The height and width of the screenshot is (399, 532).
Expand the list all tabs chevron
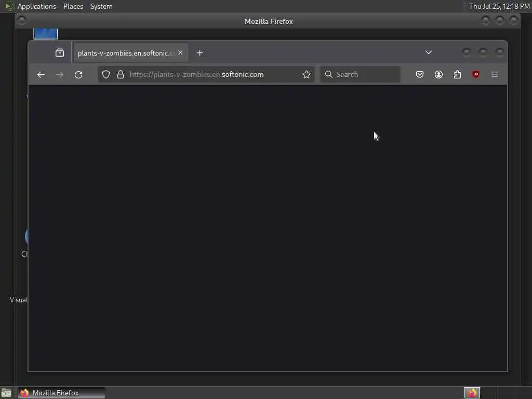click(429, 52)
